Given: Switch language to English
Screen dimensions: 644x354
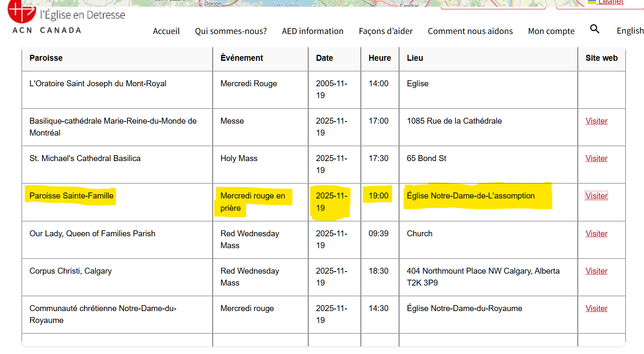Looking at the screenshot, I should [630, 31].
